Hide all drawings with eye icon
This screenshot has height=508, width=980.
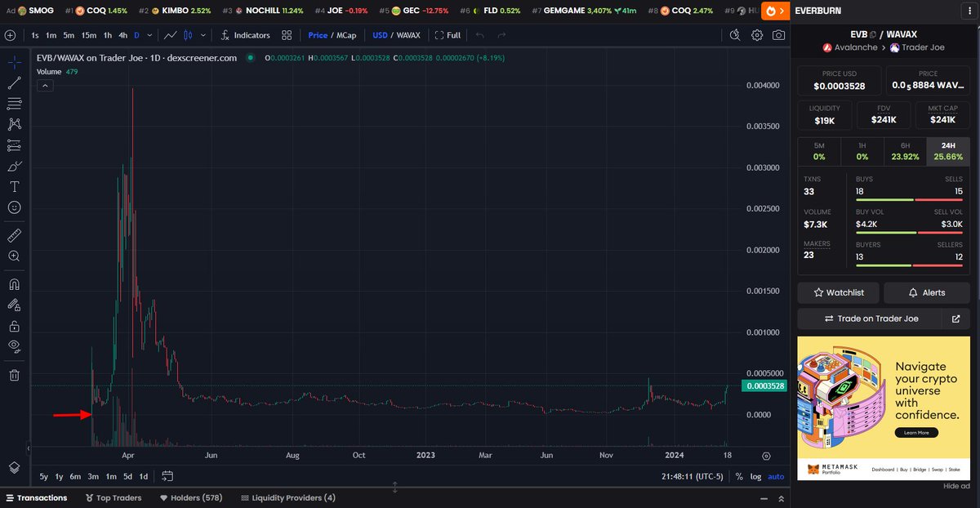(x=14, y=346)
